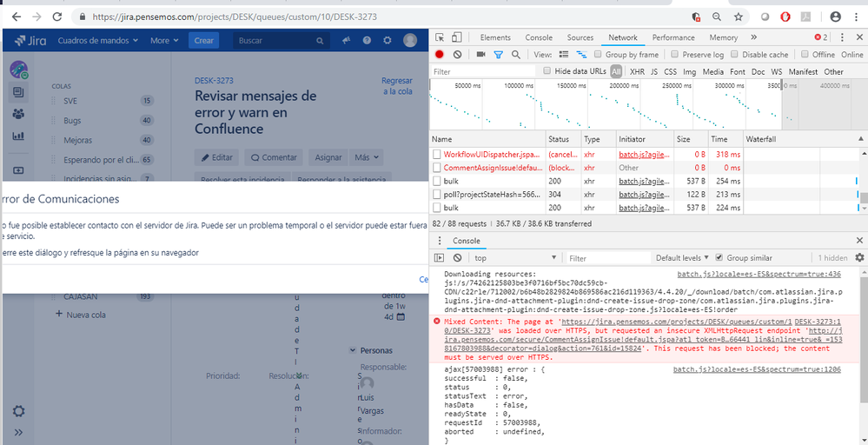868x445 pixels.
Task: Bookmark this page with star icon
Action: [x=738, y=17]
